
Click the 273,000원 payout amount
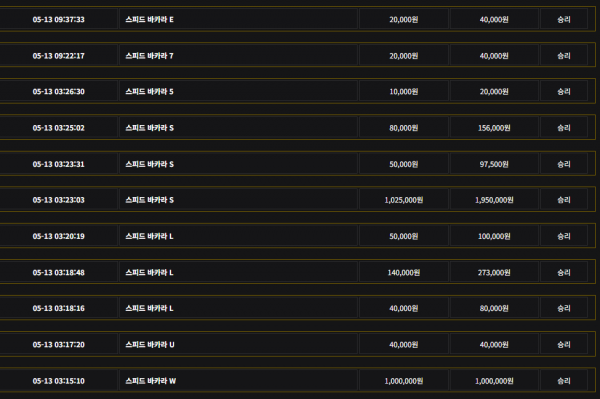pyautogui.click(x=494, y=272)
